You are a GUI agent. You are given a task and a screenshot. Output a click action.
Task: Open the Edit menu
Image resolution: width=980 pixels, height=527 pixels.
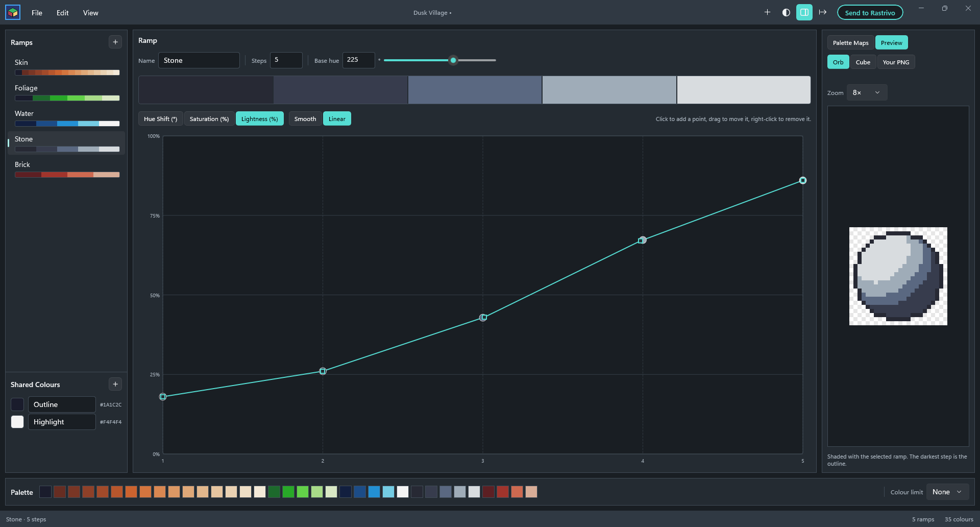coord(62,13)
